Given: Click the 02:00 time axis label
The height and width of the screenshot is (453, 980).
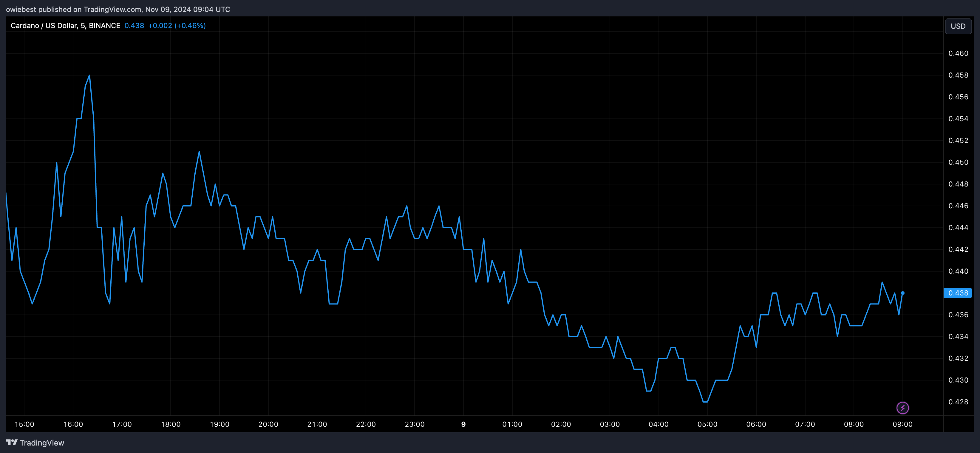Looking at the screenshot, I should [x=561, y=424].
